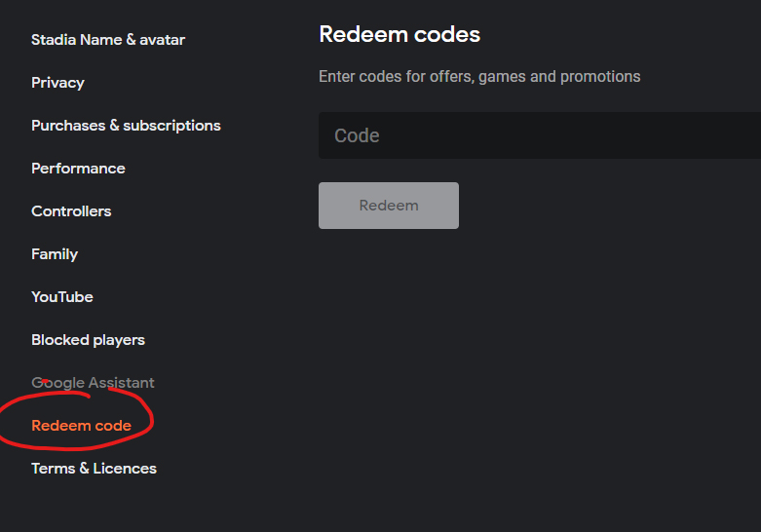Open Stadia Name & avatar settings
This screenshot has height=532, width=761.
click(108, 40)
